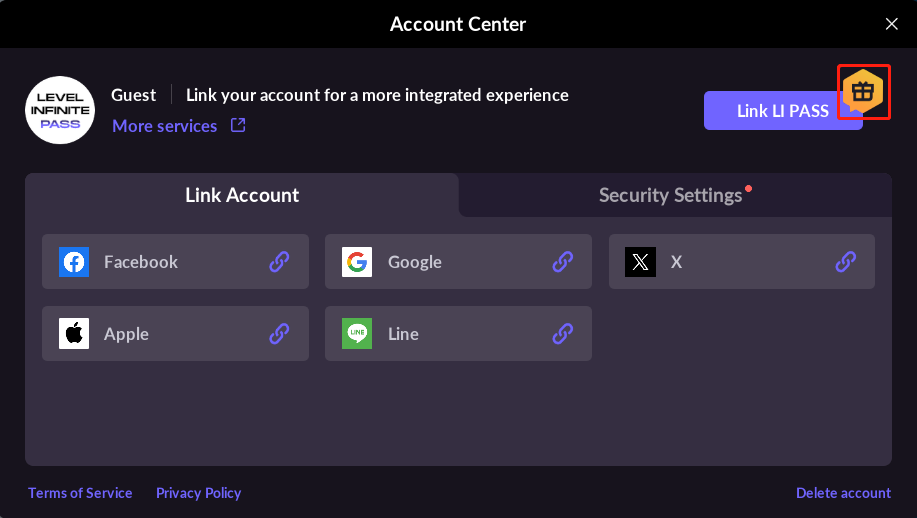Click the link chain icon for Apple
Screen dimensions: 917x518
coord(280,334)
